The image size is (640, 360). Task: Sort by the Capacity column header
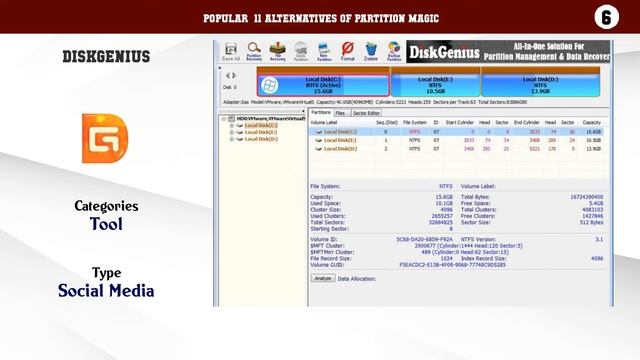(x=591, y=122)
